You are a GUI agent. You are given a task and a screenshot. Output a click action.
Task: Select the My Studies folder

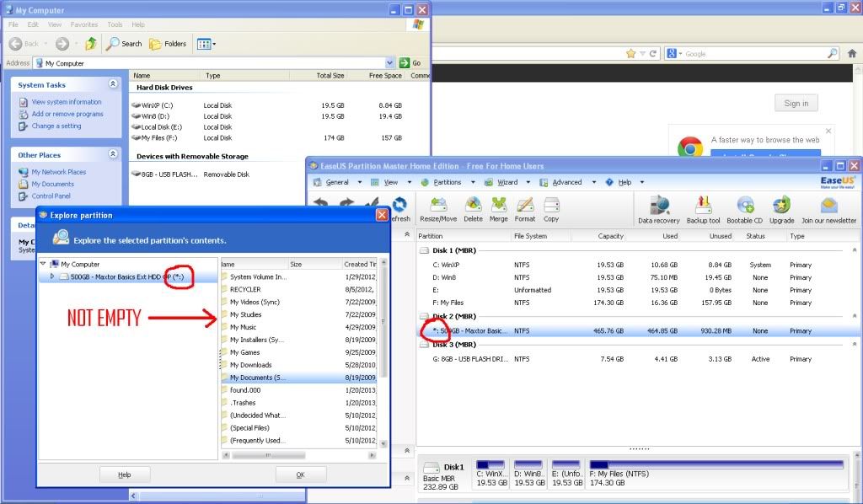coord(245,314)
